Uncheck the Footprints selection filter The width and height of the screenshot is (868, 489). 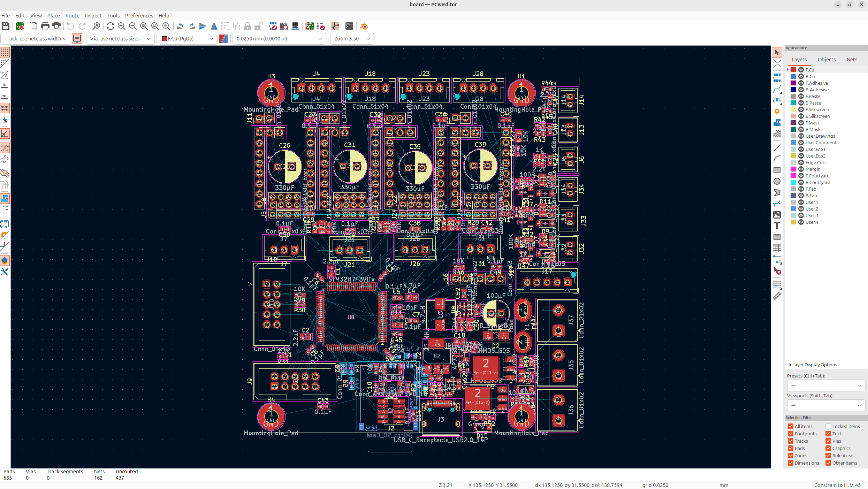tap(791, 434)
